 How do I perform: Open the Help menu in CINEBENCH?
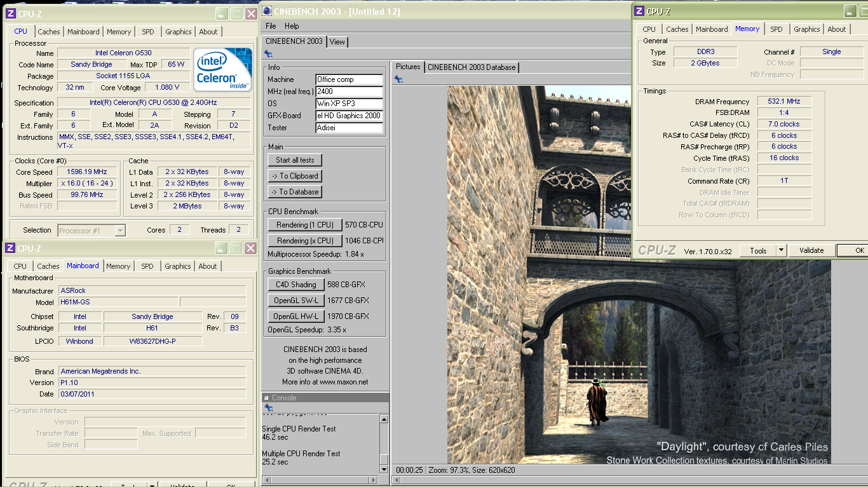tap(292, 26)
